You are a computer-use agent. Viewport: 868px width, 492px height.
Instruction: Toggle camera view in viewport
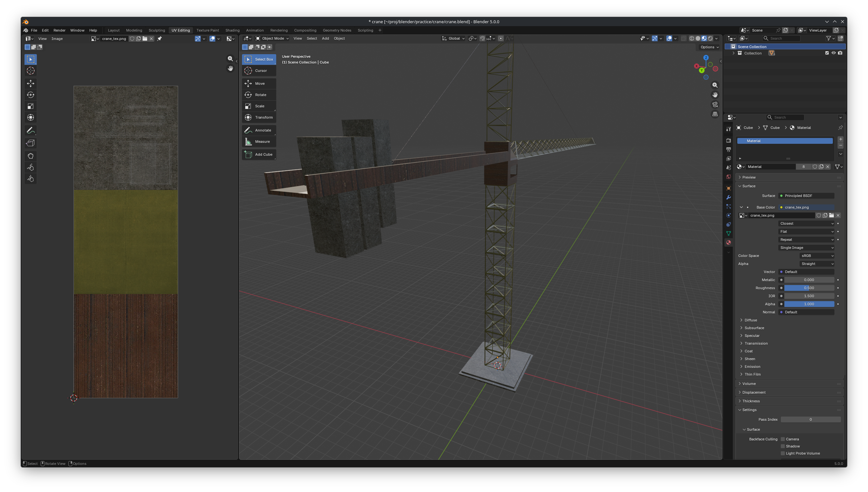tap(715, 104)
